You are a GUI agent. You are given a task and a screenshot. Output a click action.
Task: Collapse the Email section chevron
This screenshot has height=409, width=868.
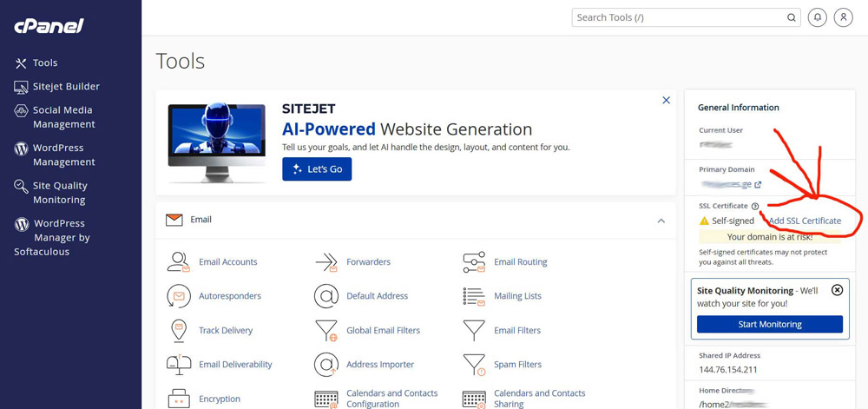pyautogui.click(x=661, y=221)
